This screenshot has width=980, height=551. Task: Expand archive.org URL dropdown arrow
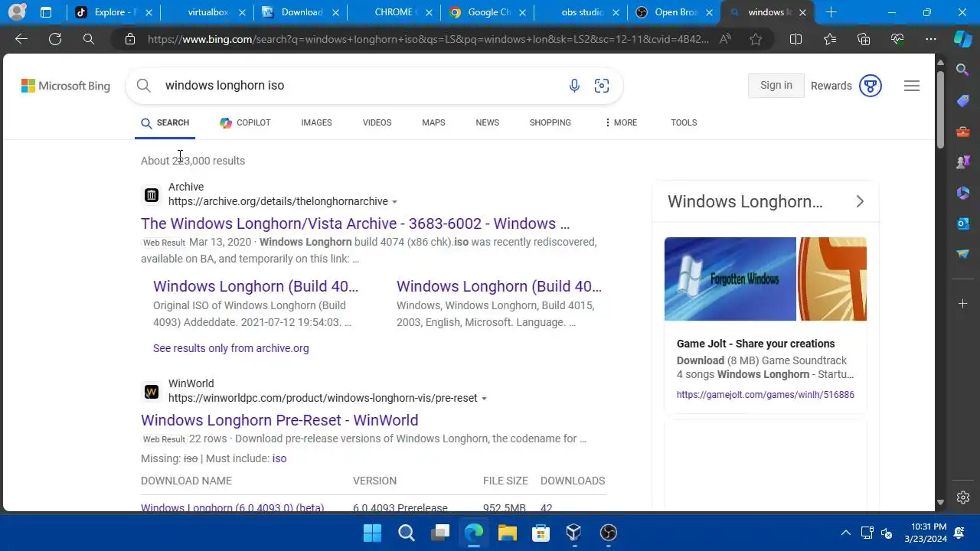395,202
